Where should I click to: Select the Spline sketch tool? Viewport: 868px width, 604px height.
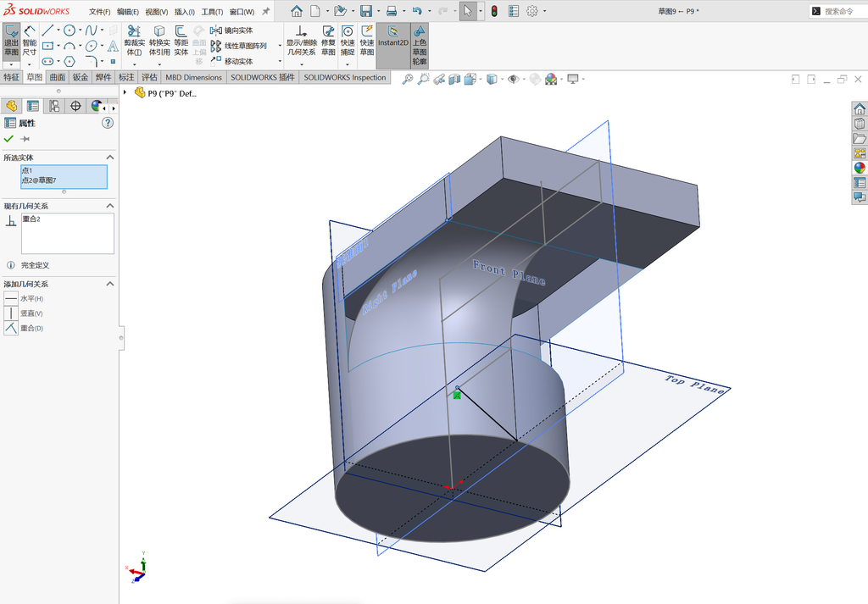coord(91,30)
